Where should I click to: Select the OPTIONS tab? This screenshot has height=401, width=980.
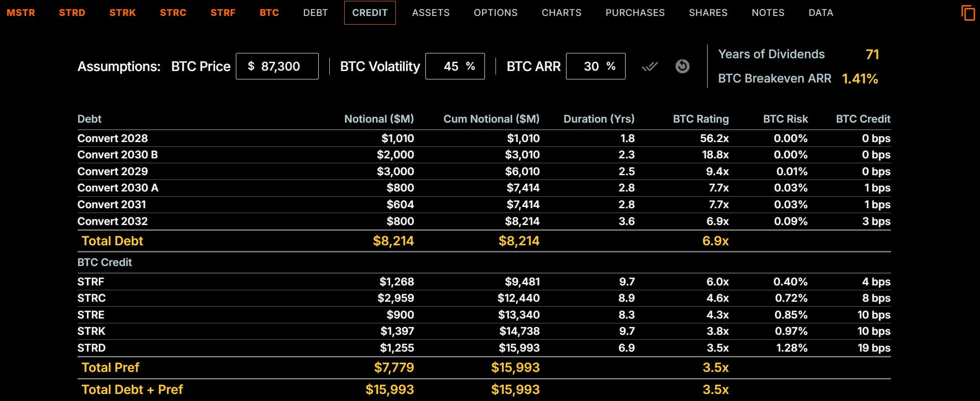pos(496,13)
